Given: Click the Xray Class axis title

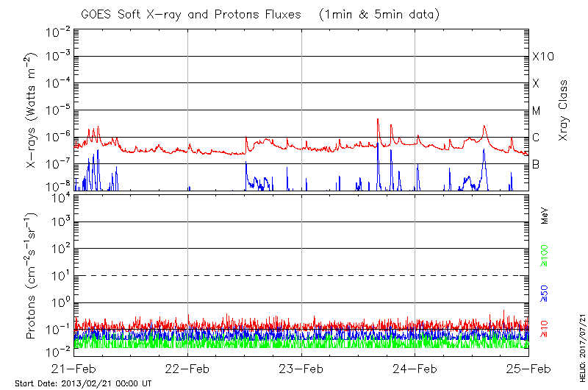Looking at the screenshot, I should click(563, 110).
